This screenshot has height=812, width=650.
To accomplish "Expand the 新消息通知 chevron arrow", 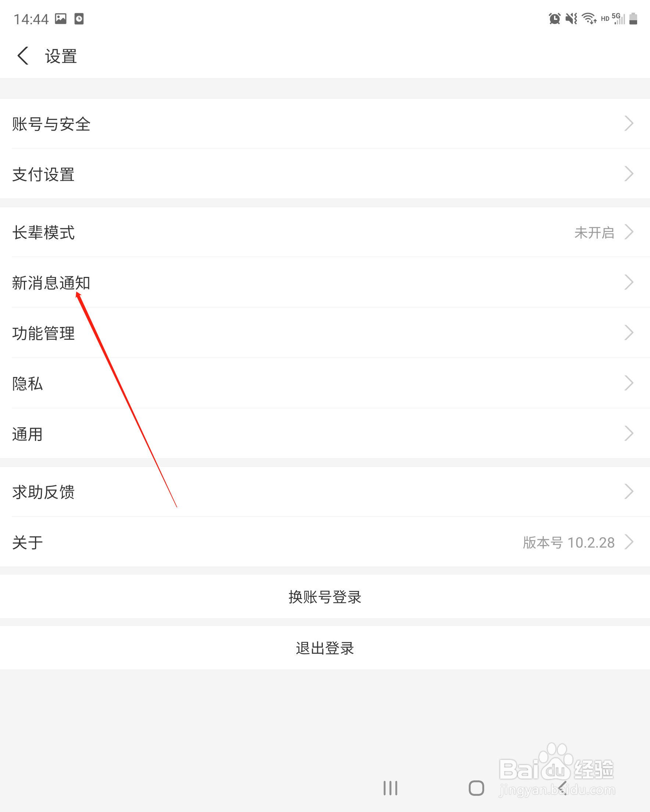I will tap(629, 282).
